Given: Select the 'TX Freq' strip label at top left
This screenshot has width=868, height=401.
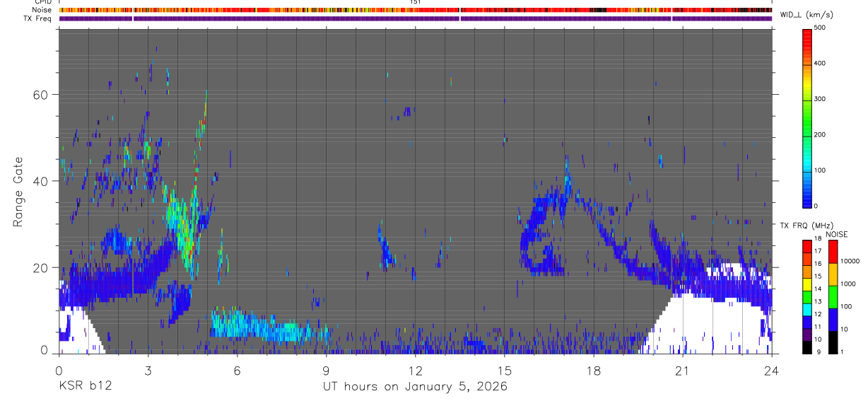Looking at the screenshot, I should (x=38, y=18).
